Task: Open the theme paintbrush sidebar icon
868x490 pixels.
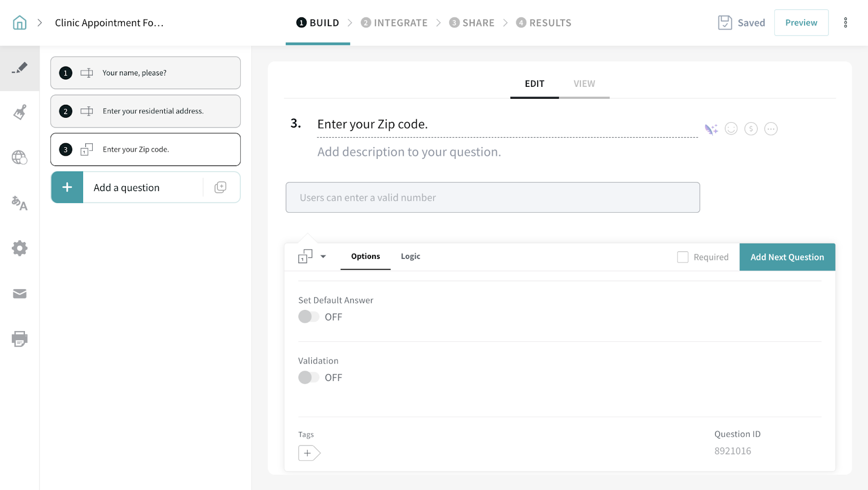Action: (x=20, y=112)
